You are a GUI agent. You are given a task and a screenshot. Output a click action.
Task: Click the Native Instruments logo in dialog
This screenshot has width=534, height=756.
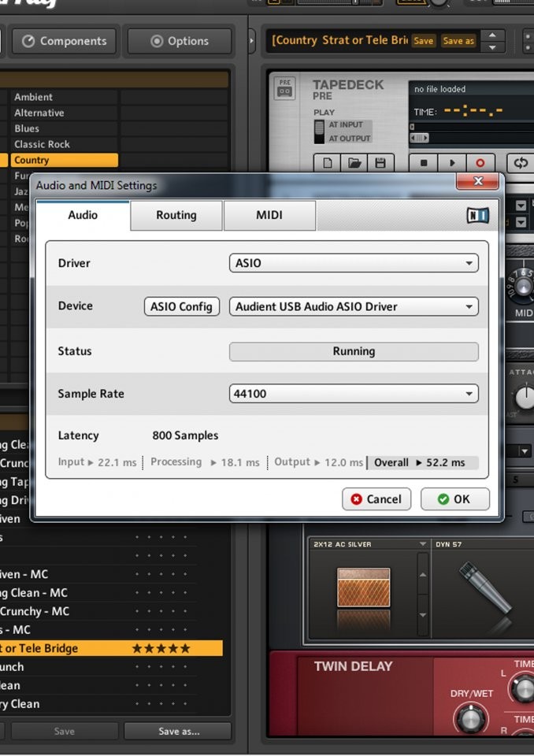coord(477,215)
